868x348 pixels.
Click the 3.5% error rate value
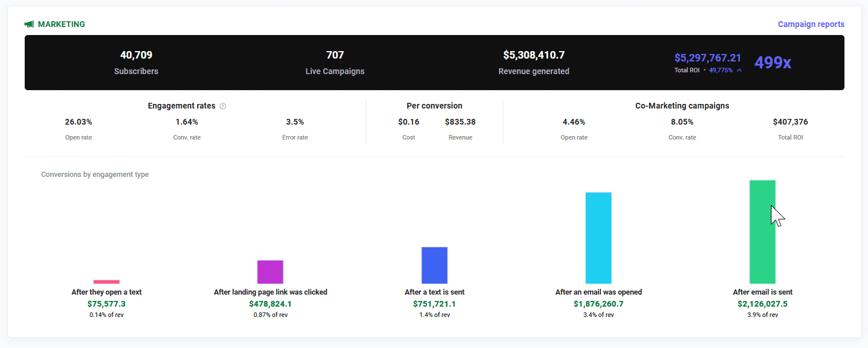click(295, 122)
